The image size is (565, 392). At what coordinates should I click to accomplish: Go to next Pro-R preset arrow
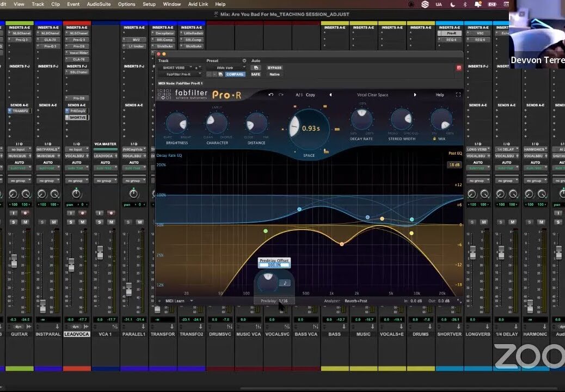(415, 95)
